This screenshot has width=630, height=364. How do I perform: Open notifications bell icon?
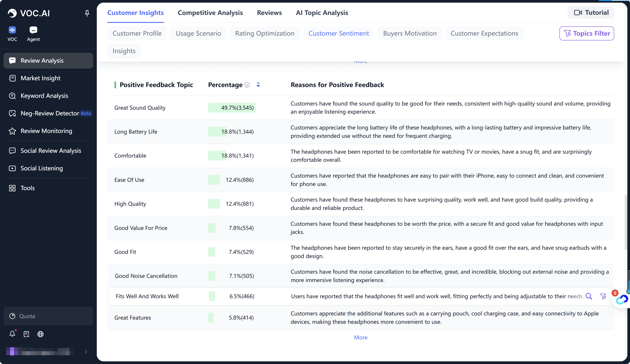coord(12,334)
